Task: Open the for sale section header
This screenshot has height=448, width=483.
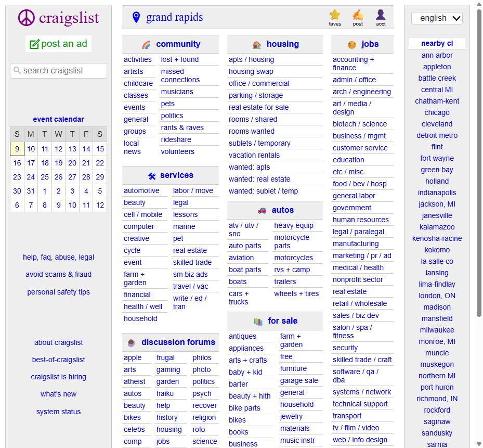Action: pyautogui.click(x=282, y=321)
